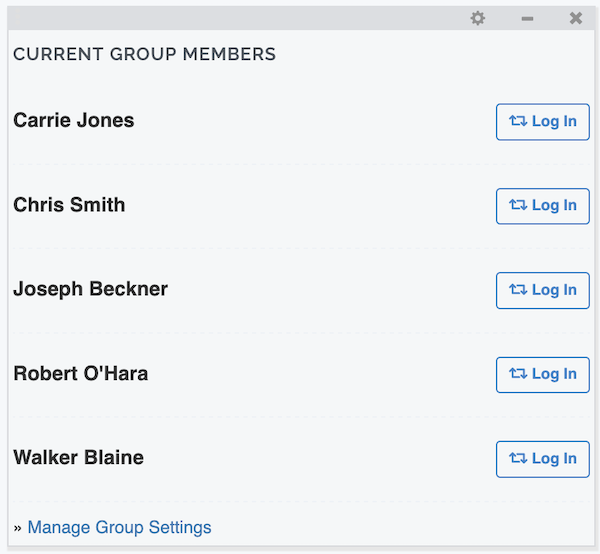Log in as Chris Smith
The height and width of the screenshot is (554, 600).
[x=543, y=206]
